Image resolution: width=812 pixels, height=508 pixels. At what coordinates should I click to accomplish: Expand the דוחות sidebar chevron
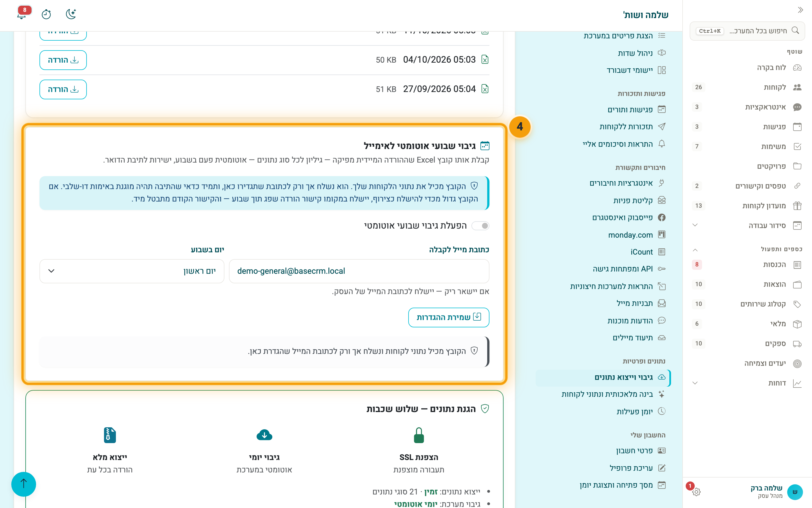695,383
